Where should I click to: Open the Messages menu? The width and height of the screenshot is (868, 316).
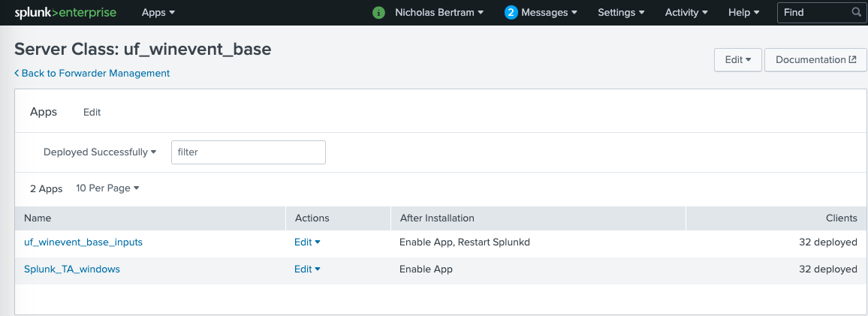pyautogui.click(x=549, y=12)
